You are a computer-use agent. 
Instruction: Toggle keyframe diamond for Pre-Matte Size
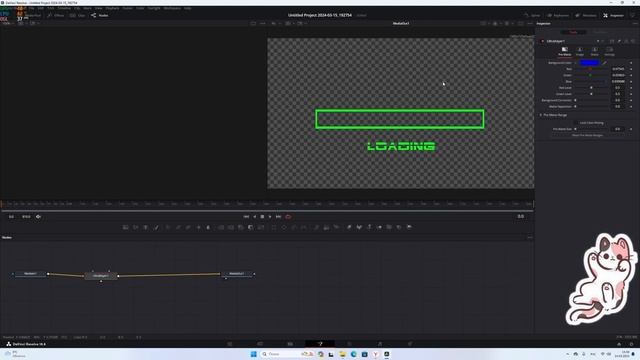click(x=631, y=129)
